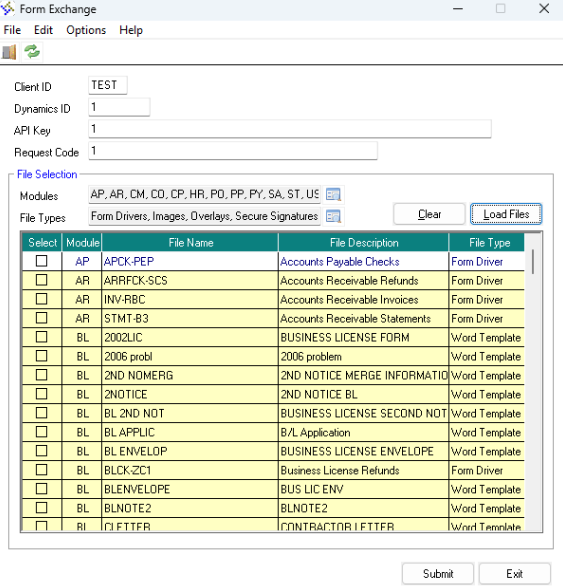Check the BL APPLIC row checkbox
Image resolution: width=563 pixels, height=588 pixels.
[x=42, y=432]
